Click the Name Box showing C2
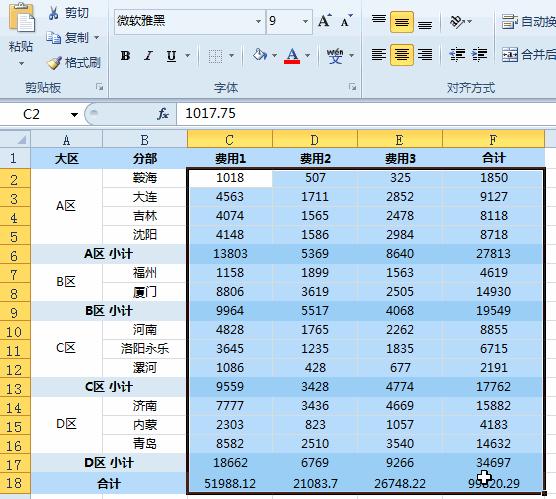Screen dimensions: 556x499 pos(32,114)
